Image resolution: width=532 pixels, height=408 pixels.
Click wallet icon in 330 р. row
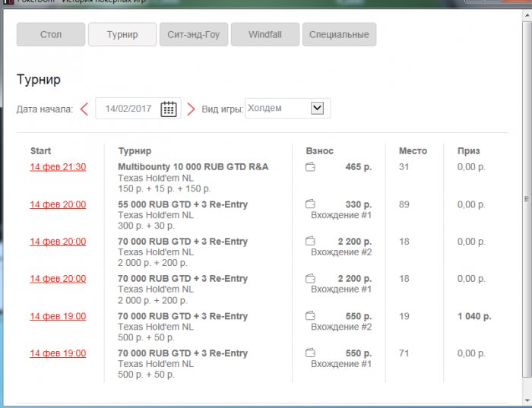coord(310,204)
